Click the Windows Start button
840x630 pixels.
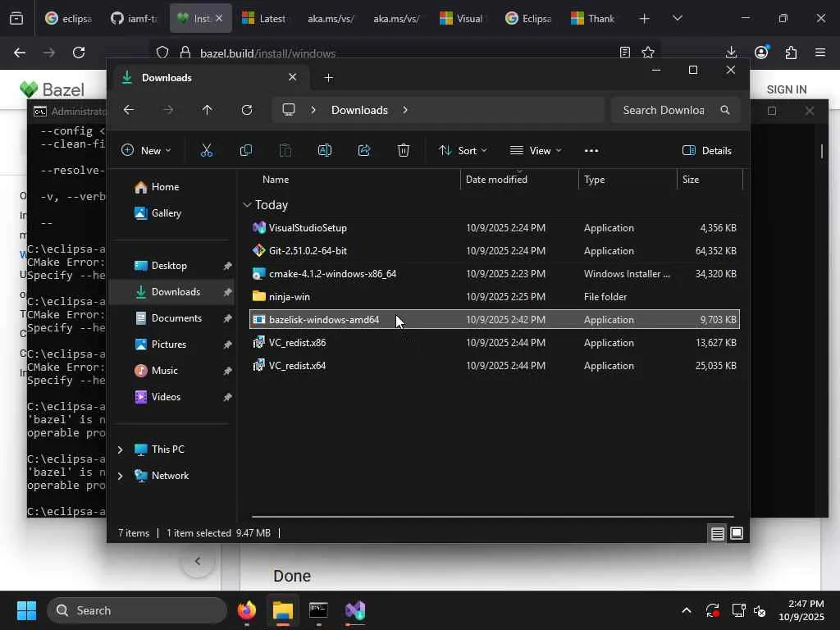pos(26,610)
